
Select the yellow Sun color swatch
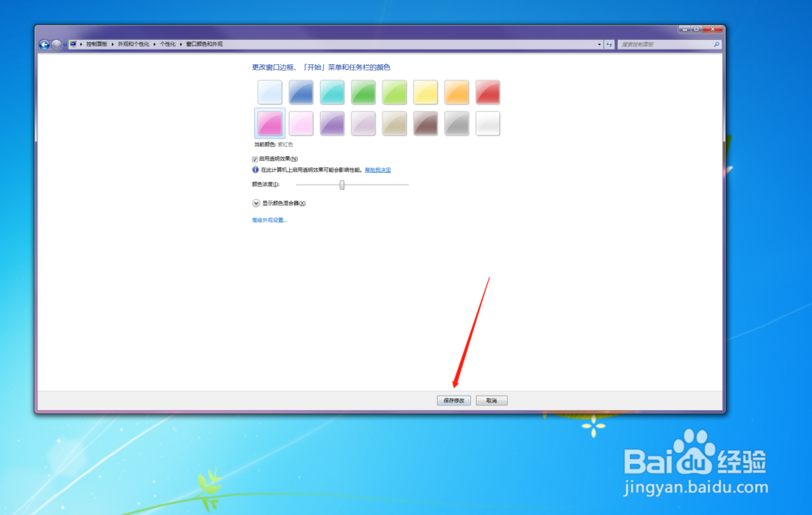[425, 93]
